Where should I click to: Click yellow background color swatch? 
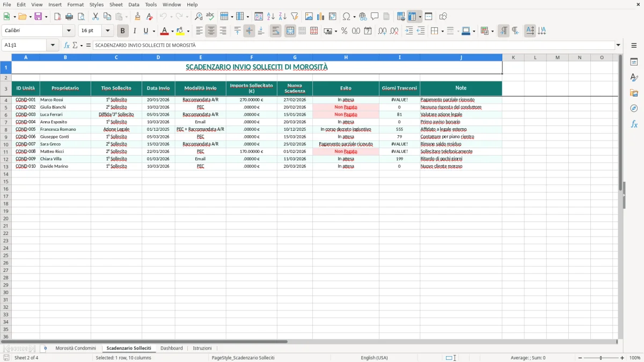(180, 31)
